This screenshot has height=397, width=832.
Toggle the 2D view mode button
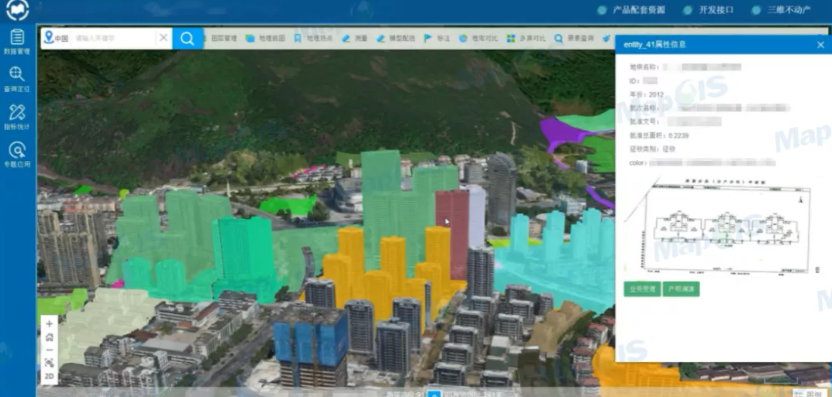[49, 376]
